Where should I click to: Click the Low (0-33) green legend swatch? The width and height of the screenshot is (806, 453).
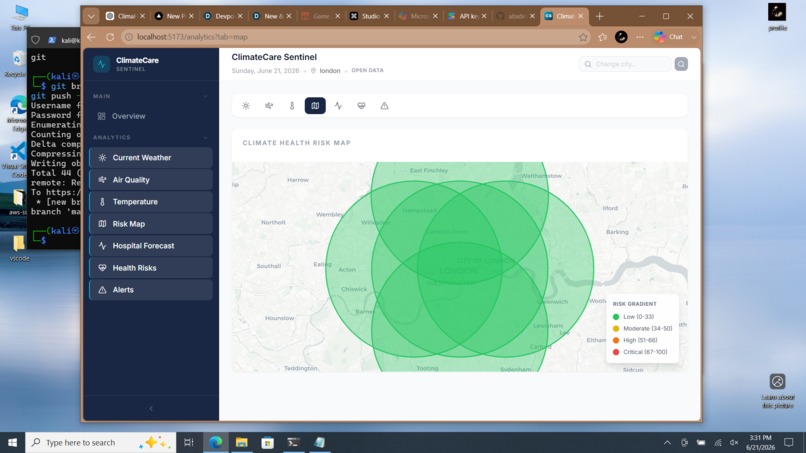[616, 317]
